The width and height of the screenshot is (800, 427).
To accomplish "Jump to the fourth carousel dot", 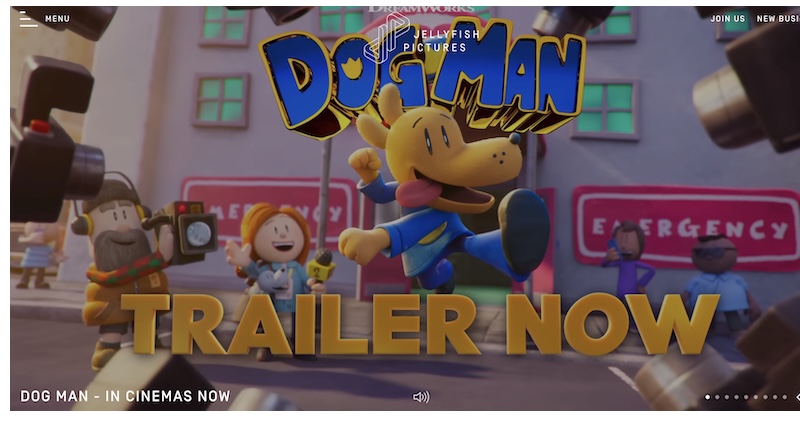I will coord(737,397).
